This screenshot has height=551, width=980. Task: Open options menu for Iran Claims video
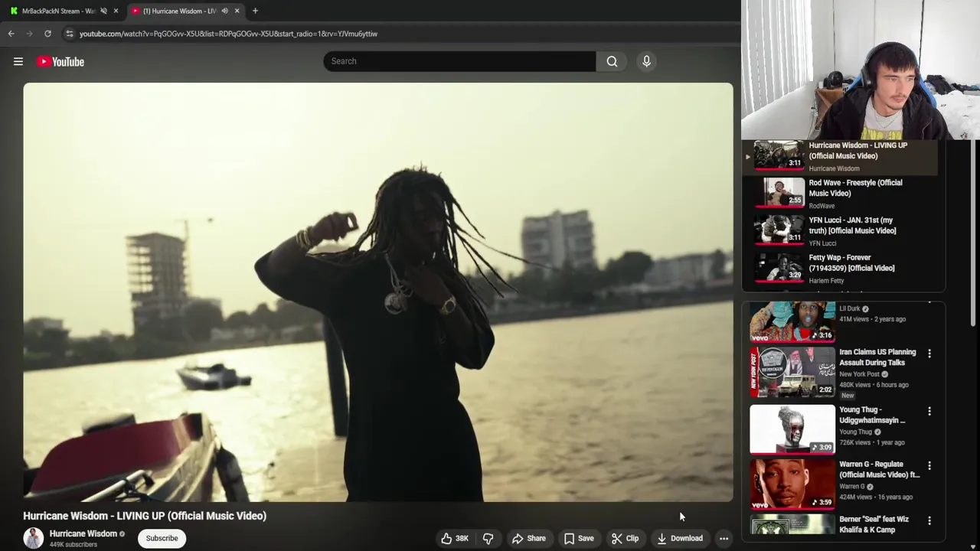pos(929,354)
